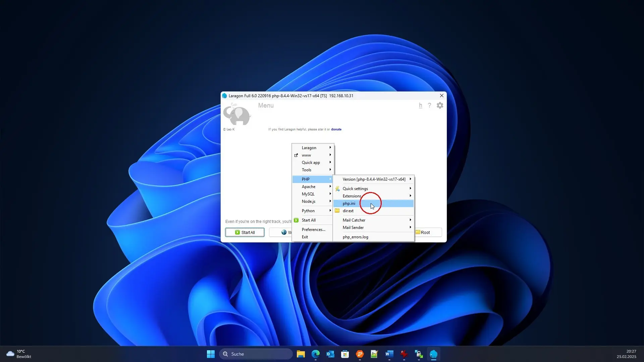Expand the Mail Sender submenu

(373, 228)
